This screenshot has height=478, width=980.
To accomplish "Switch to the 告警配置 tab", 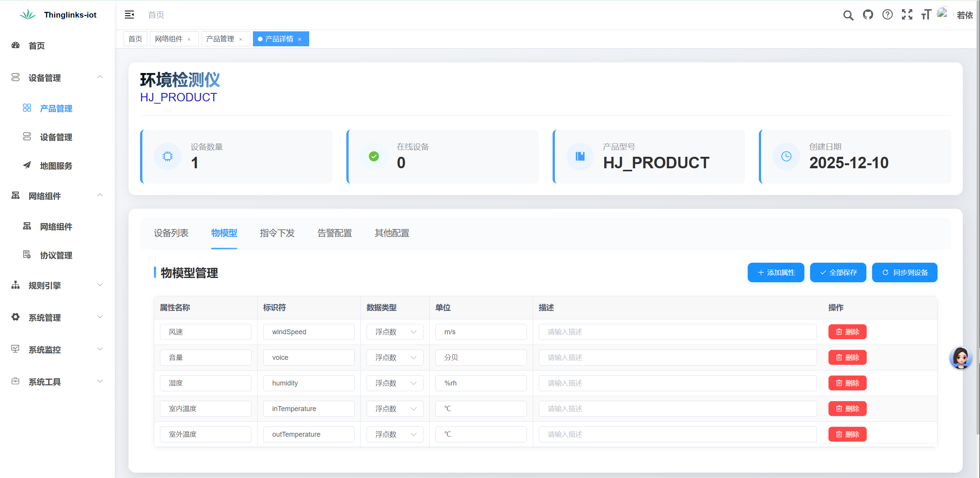I will [334, 233].
